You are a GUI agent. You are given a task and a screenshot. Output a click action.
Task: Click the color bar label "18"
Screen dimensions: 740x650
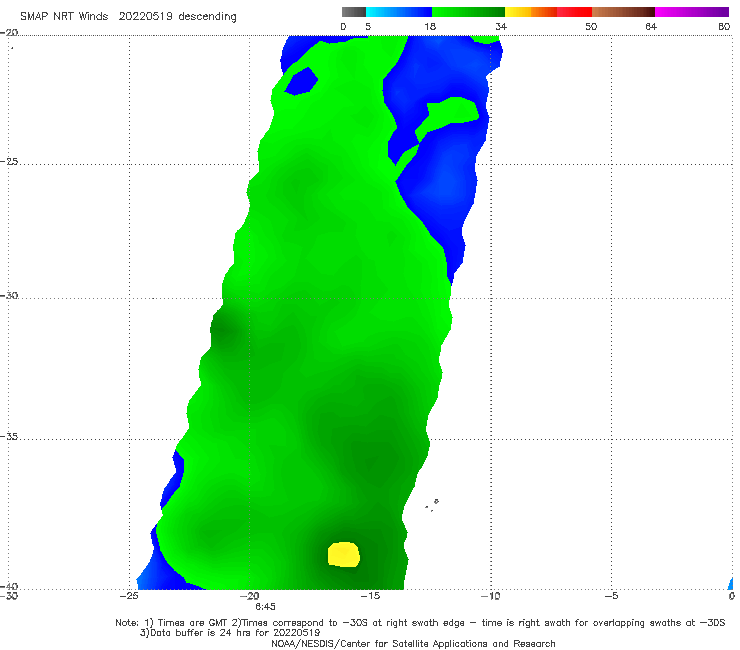click(430, 27)
